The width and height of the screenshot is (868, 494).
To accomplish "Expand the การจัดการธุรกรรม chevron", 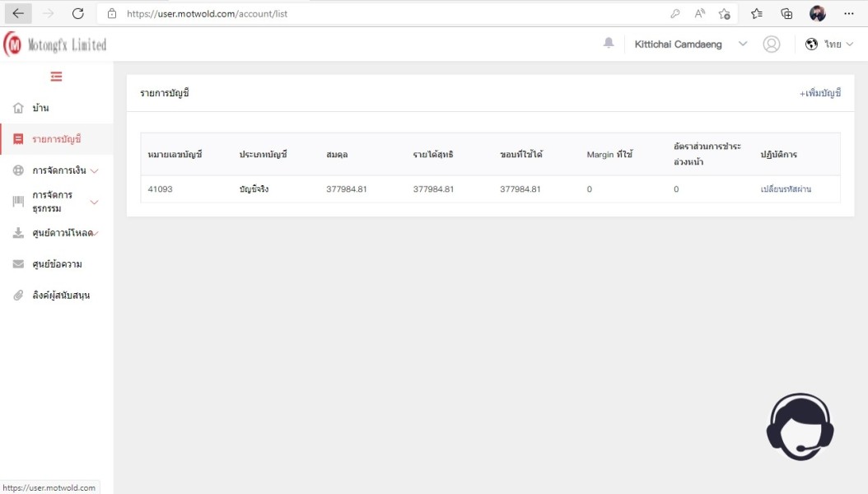I will coord(94,203).
